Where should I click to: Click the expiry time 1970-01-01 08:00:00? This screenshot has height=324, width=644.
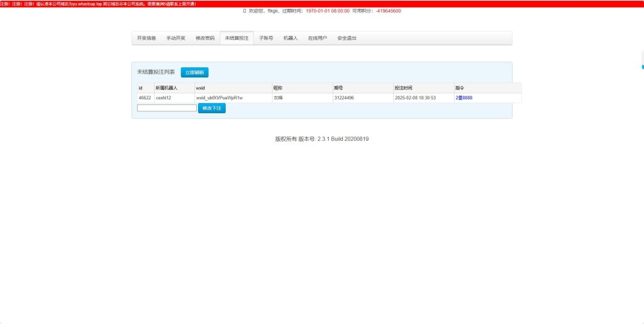tap(328, 11)
